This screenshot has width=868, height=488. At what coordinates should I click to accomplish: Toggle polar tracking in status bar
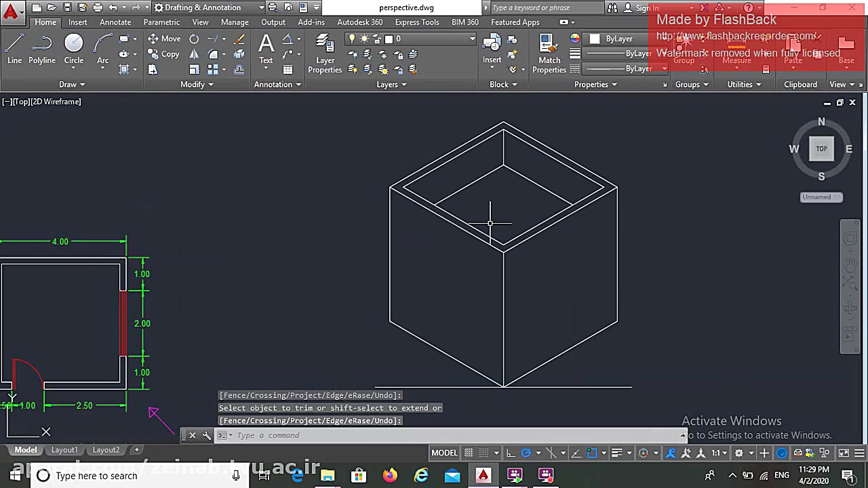[x=526, y=453]
